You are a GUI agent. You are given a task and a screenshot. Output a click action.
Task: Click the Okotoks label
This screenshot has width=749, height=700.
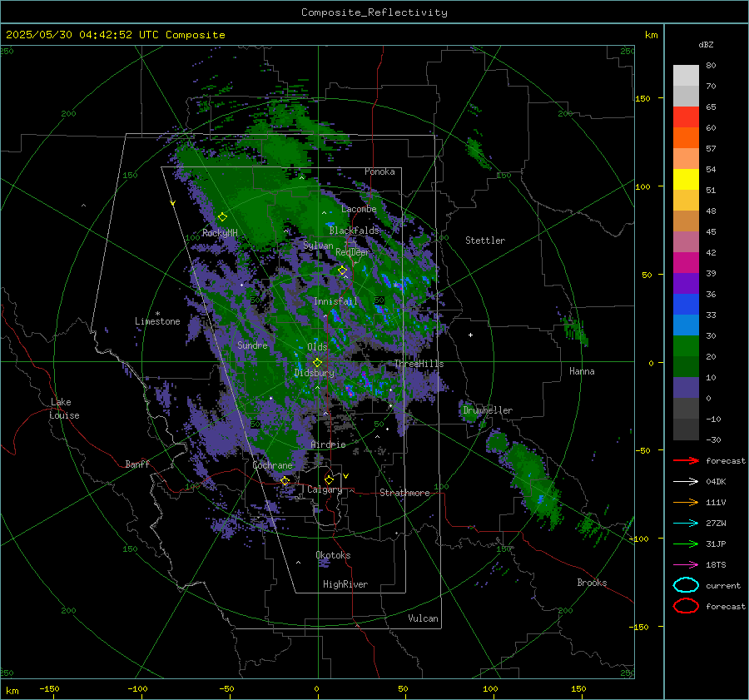(x=333, y=555)
